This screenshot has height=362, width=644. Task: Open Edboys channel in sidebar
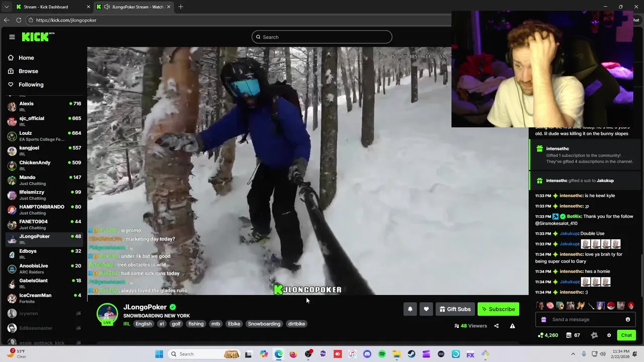click(43, 254)
